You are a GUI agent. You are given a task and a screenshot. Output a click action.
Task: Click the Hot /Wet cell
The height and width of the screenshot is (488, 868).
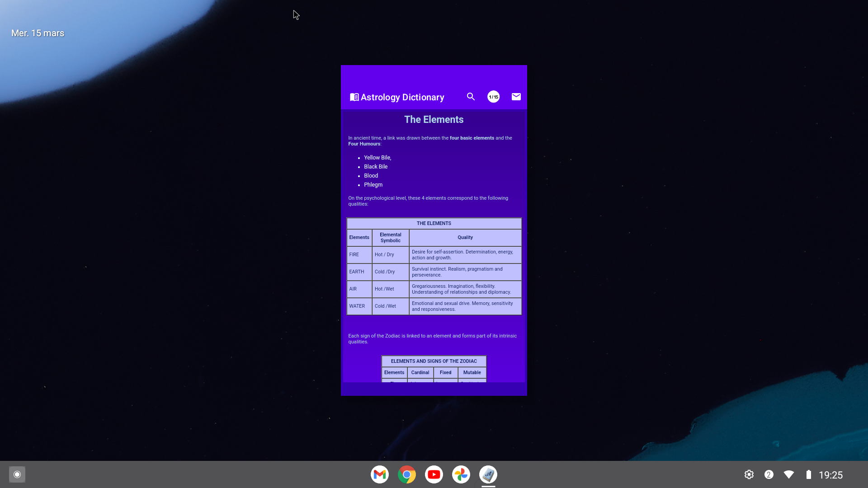pos(391,289)
